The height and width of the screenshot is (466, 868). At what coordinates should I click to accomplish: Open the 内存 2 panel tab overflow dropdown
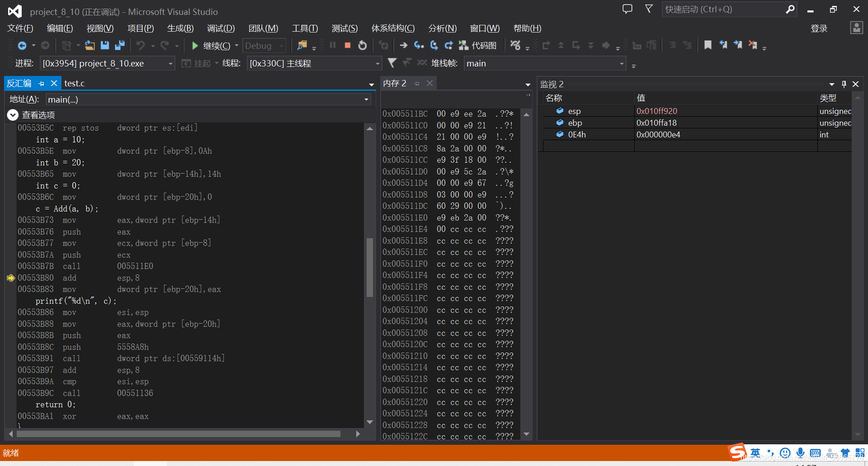tap(528, 85)
